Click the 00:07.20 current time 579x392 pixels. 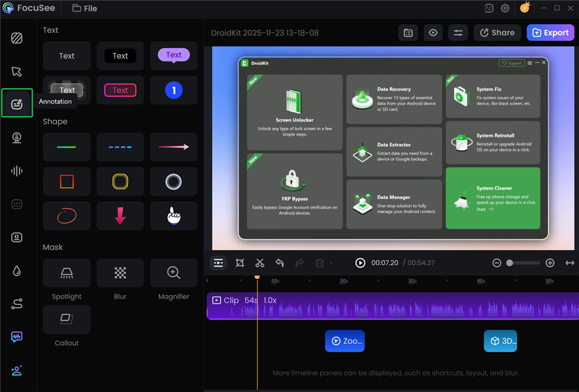(385, 263)
